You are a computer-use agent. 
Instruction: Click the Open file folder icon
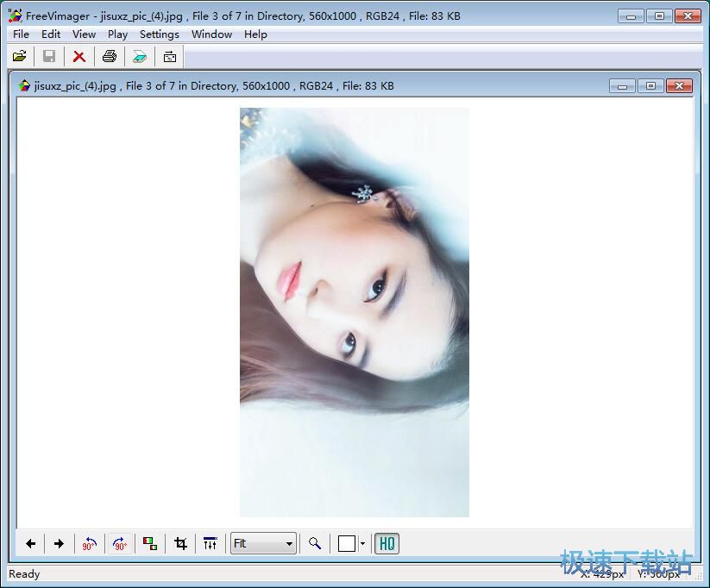tap(19, 57)
